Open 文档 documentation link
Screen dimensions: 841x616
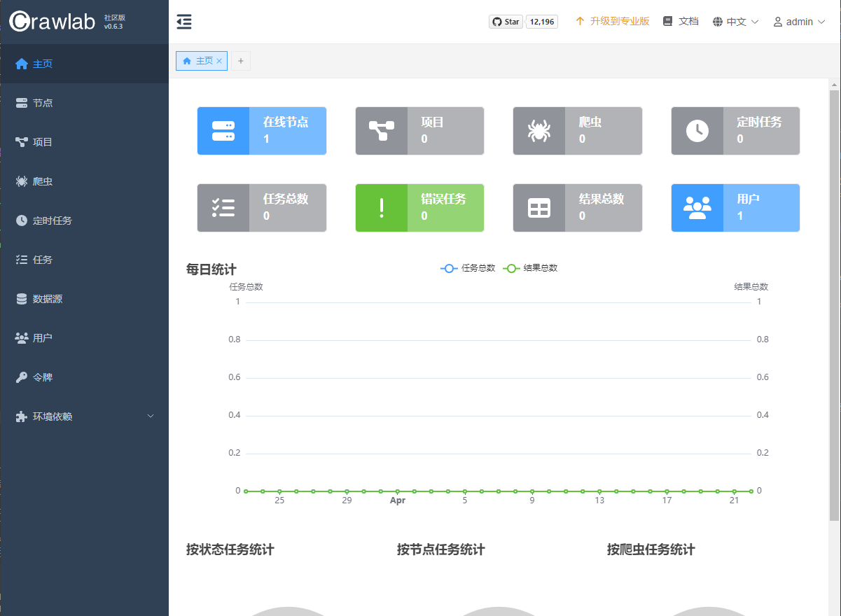(681, 21)
